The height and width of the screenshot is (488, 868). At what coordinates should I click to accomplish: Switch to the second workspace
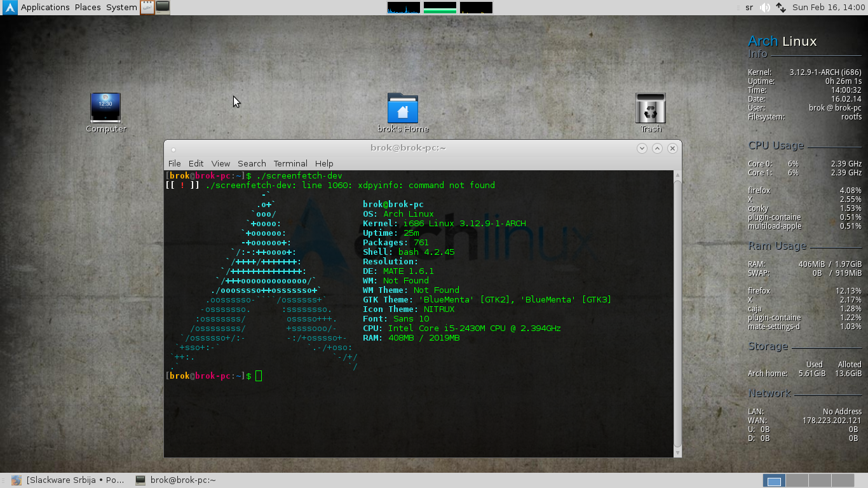coord(797,481)
